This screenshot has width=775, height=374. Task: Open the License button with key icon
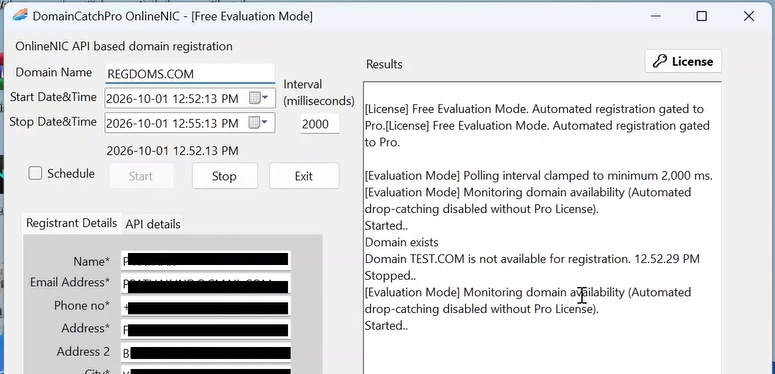tap(683, 62)
